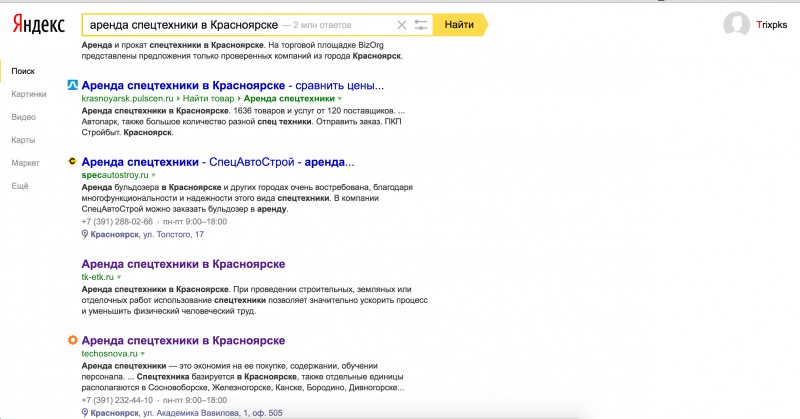Click map pin near Академика Вавилова address
This screenshot has height=419, width=800.
click(x=85, y=412)
